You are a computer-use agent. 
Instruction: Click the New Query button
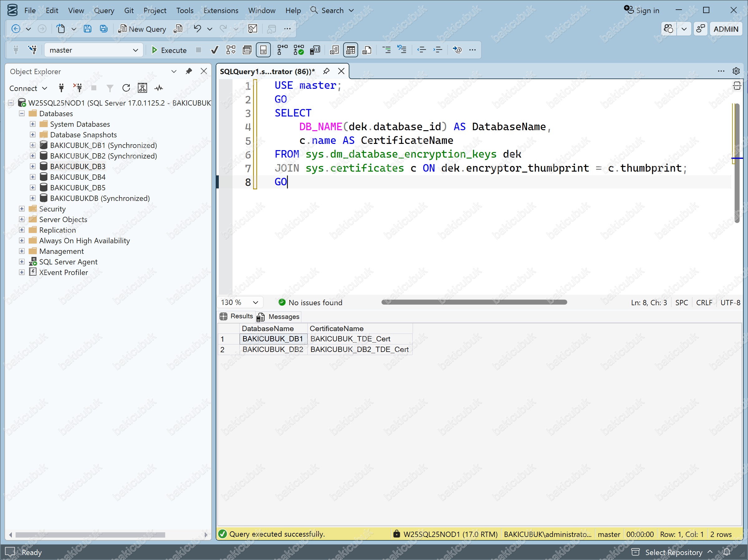click(x=142, y=29)
